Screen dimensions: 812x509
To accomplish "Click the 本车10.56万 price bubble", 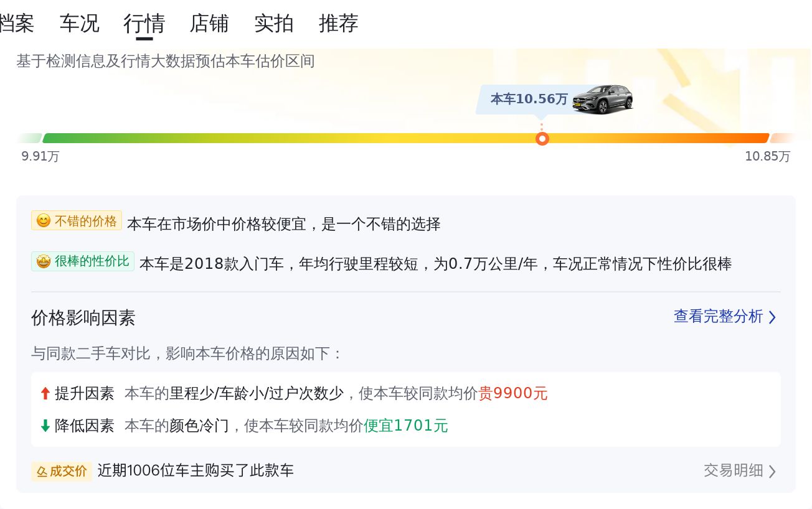I will coord(528,98).
